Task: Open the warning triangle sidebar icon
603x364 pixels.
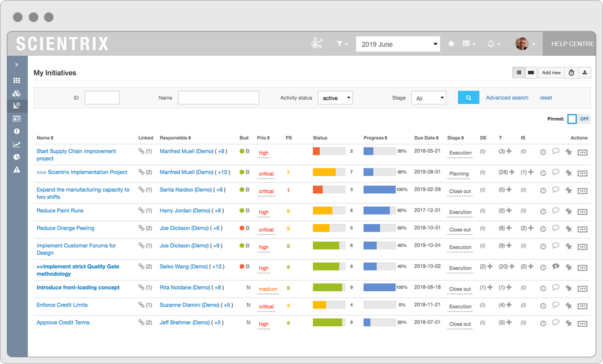Action: (16, 170)
